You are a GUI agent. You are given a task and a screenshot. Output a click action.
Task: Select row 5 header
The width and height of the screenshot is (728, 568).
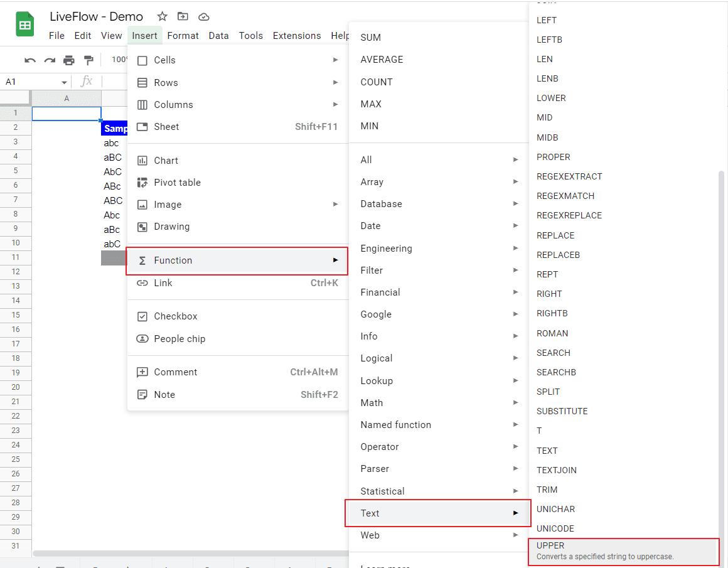(x=16, y=171)
